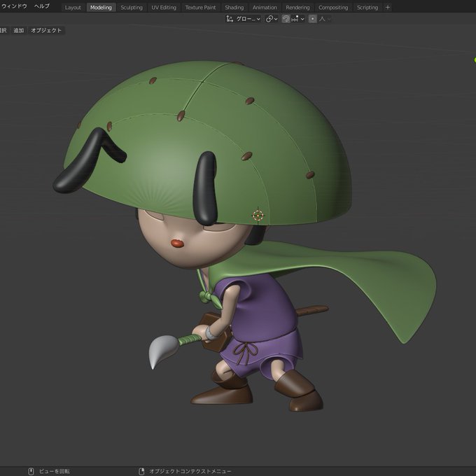Switch to the Shading workspace tab
The height and width of the screenshot is (476, 476).
coord(234,8)
